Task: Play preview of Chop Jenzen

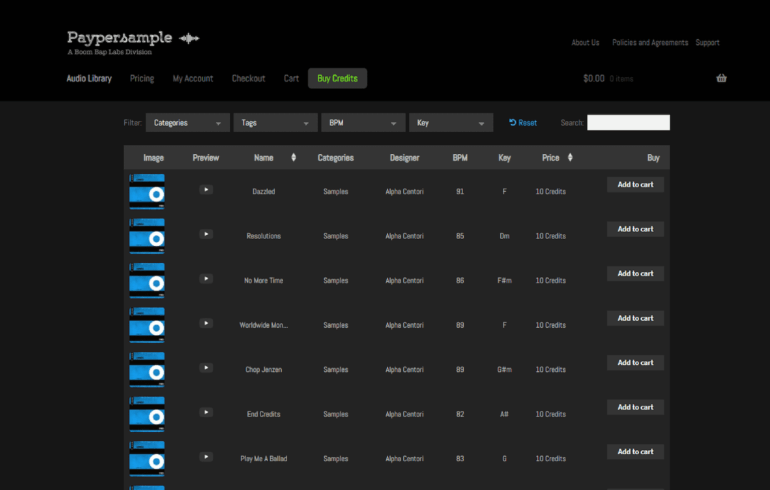Action: point(205,368)
